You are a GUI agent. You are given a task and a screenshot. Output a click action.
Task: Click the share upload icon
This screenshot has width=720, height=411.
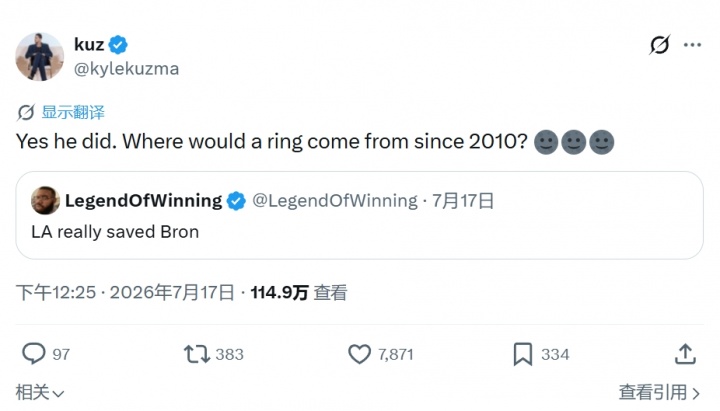pyautogui.click(x=685, y=354)
